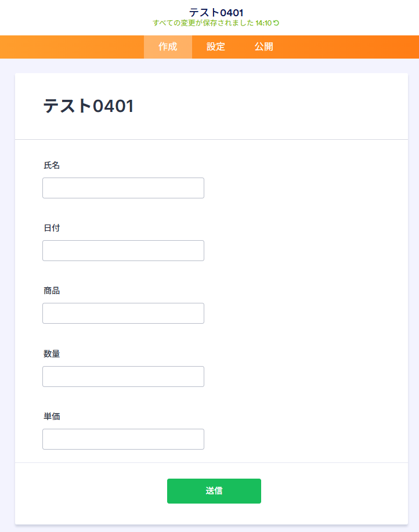Screen dimensions: 419x532
Task: Click the 数量 text box
Action: (x=123, y=377)
